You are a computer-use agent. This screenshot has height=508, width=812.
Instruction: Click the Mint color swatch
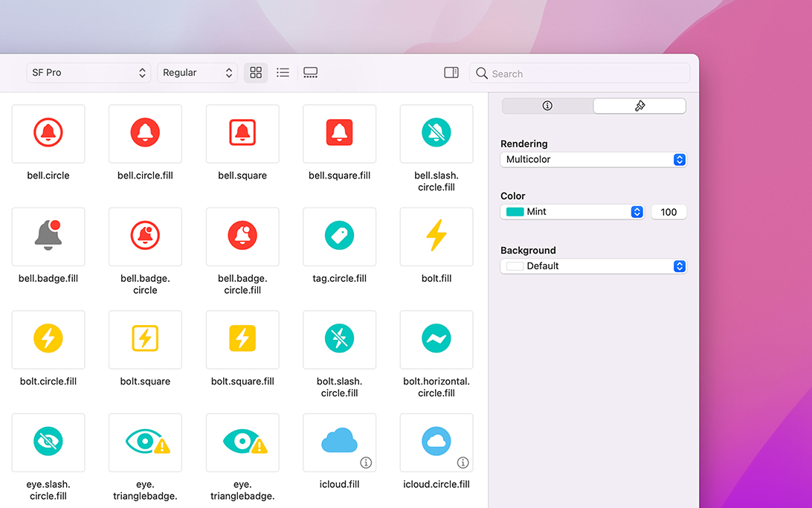515,212
